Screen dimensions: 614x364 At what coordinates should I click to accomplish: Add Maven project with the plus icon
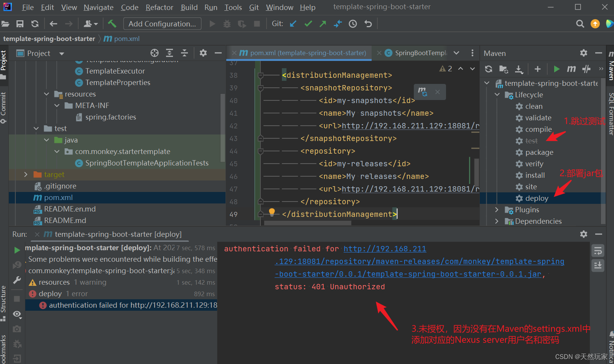538,69
